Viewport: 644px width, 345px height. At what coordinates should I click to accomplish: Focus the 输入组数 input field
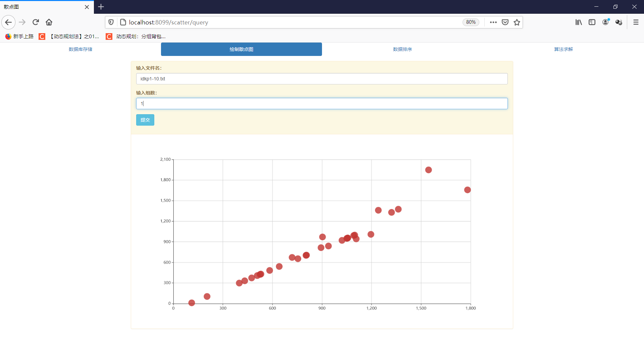[322, 103]
